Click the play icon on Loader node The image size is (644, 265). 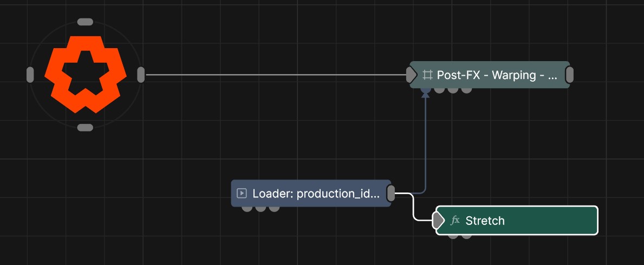pos(242,193)
